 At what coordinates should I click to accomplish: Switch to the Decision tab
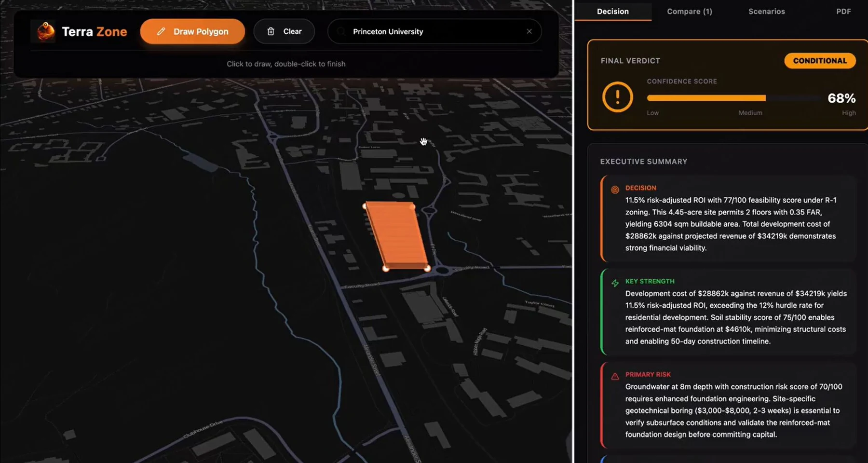click(x=612, y=11)
